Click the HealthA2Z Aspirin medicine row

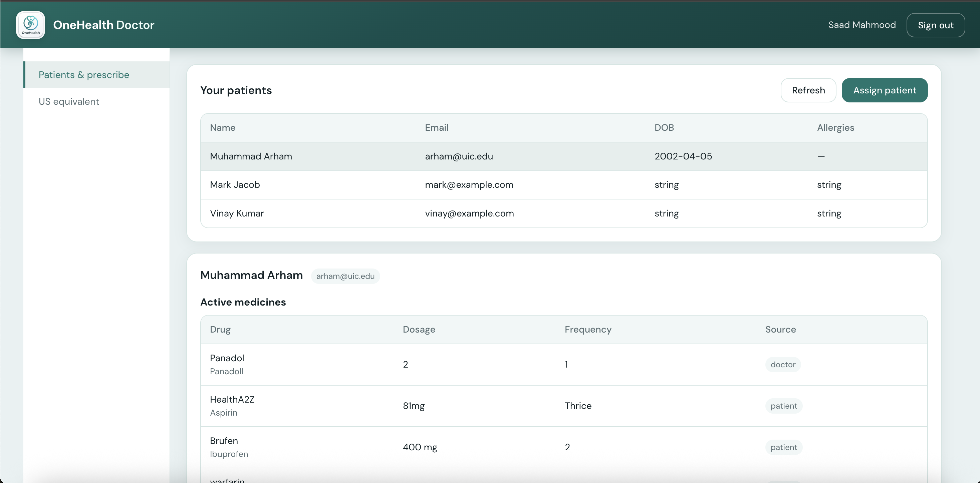pos(232,405)
